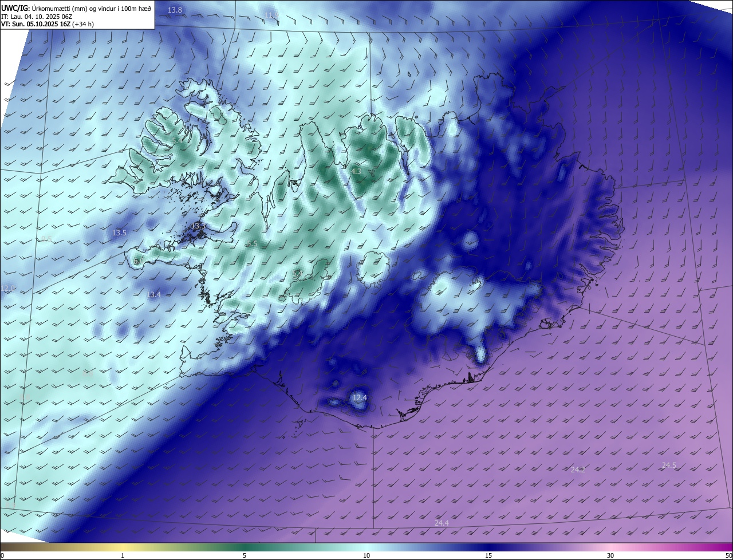733x560 pixels.
Task: Click the 13.3 value label over Breiðafjörður
Action: click(198, 226)
